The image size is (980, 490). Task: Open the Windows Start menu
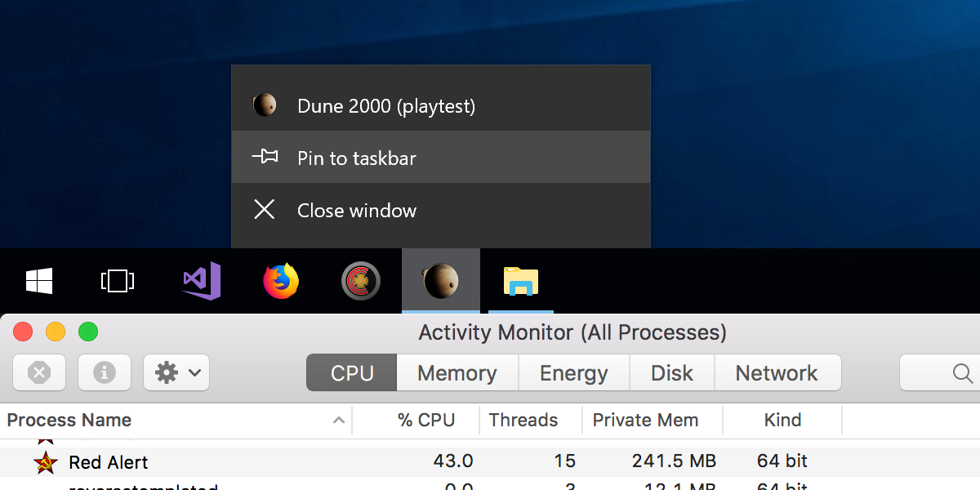point(39,281)
